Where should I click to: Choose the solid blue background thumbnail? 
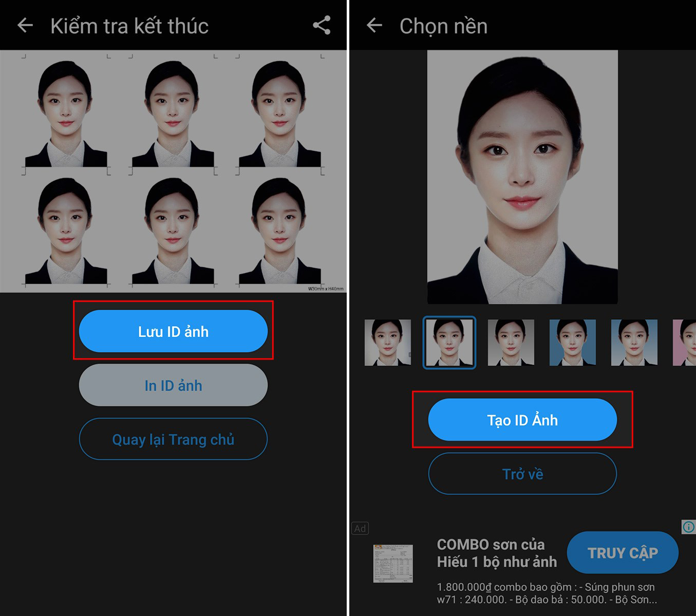573,342
